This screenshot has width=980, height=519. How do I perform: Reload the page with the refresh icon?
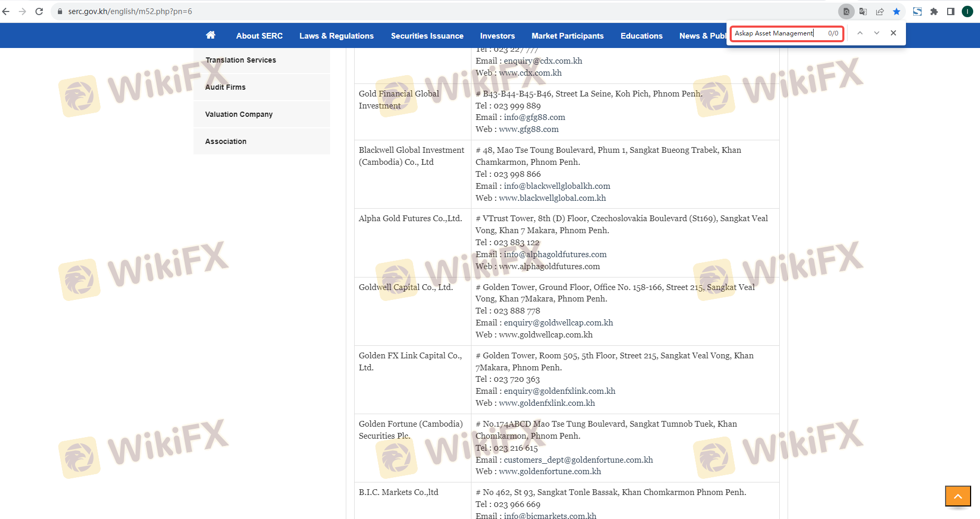[x=39, y=11]
